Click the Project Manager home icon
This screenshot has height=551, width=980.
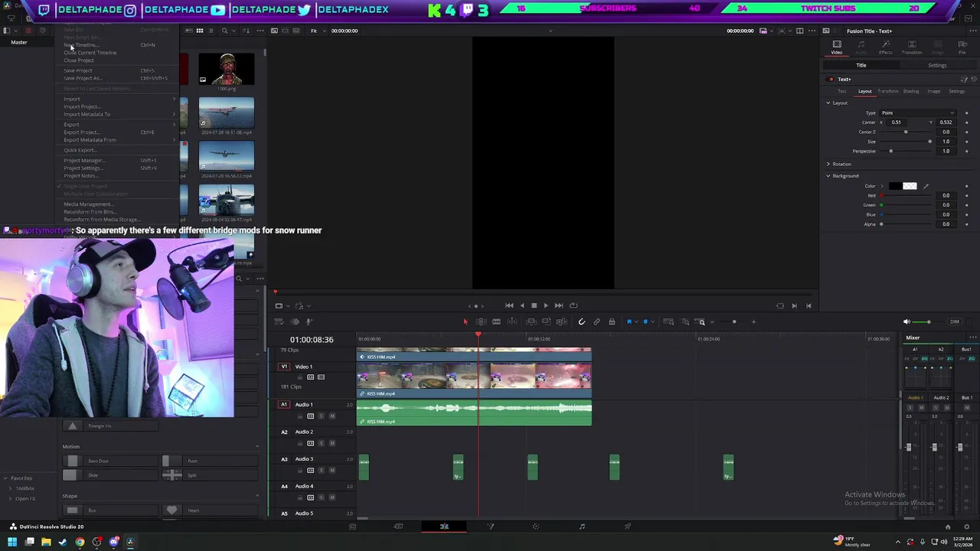pyautogui.click(x=948, y=527)
